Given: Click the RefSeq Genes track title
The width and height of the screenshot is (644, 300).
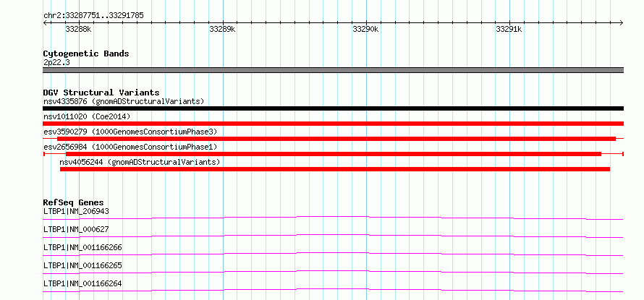Looking at the screenshot, I should (73, 202).
